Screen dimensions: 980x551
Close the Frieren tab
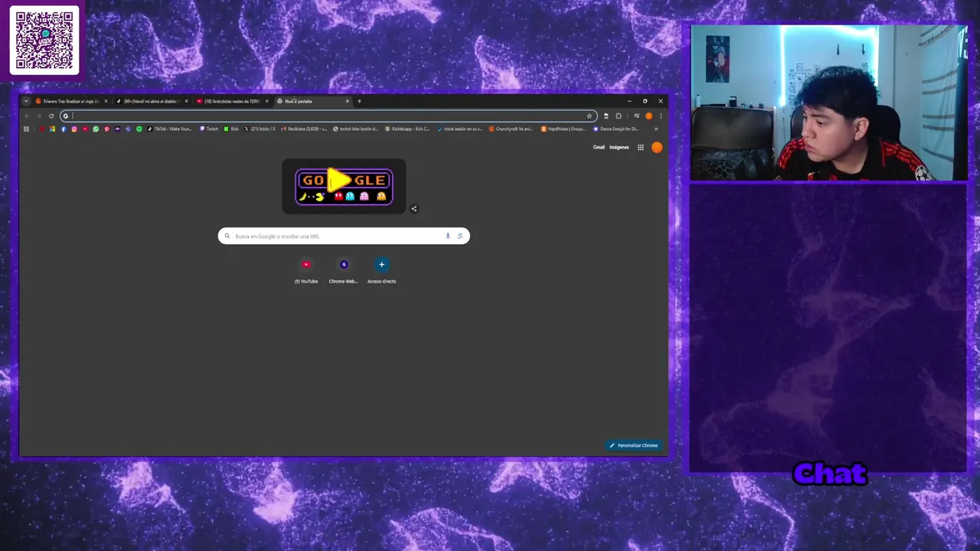click(x=106, y=101)
